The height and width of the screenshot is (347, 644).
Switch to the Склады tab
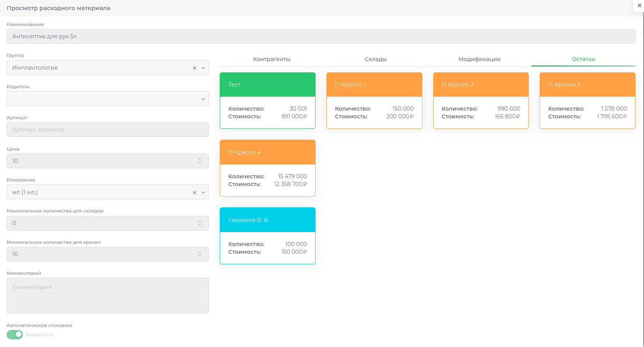pos(375,59)
